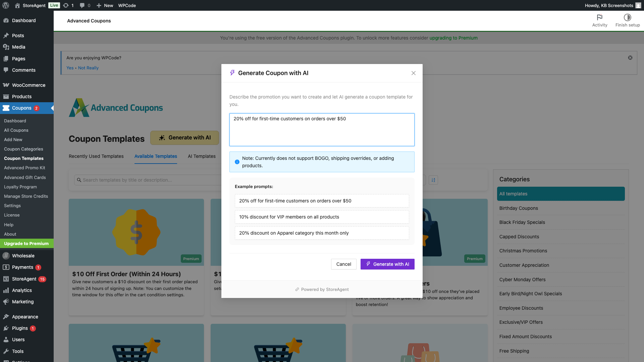Click the Advanced Coupons logo
The image size is (644, 362).
116,108
